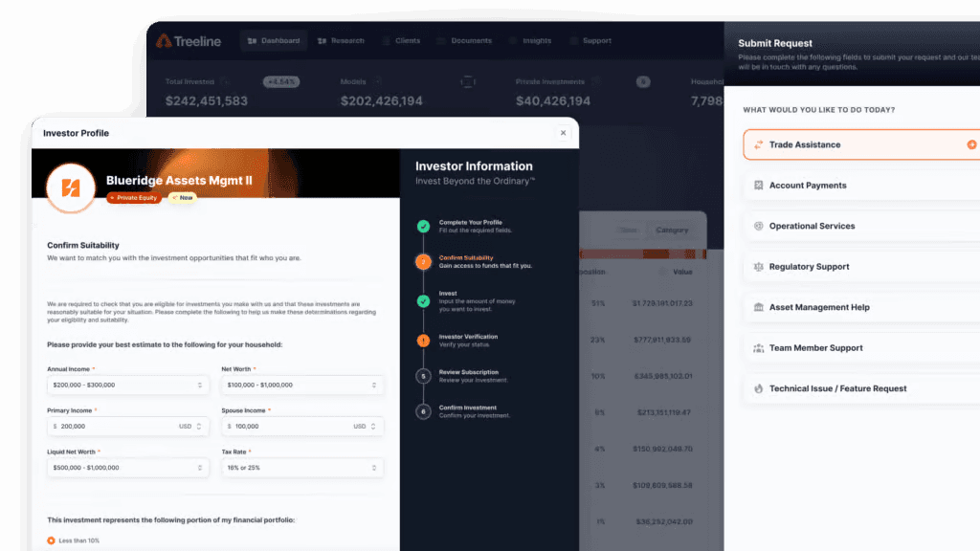Click the $777,911,933.59 value cell
This screenshot has width=980, height=551.
662,340
